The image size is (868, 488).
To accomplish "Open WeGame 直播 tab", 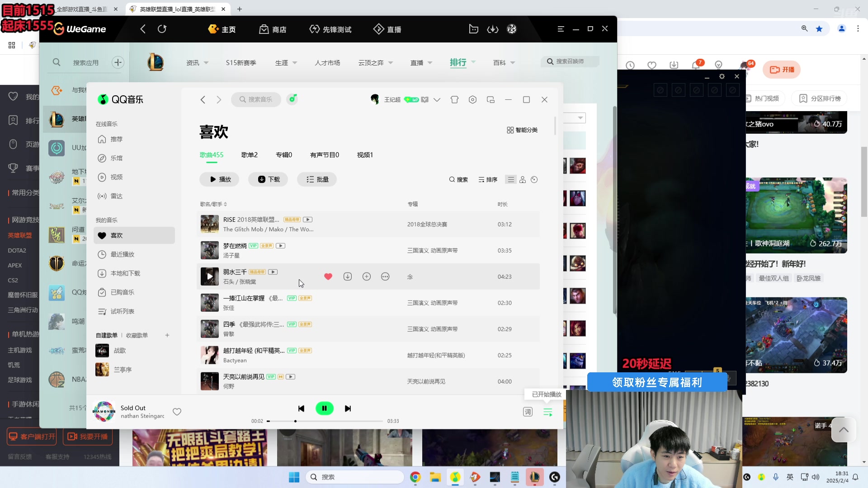I will [387, 29].
